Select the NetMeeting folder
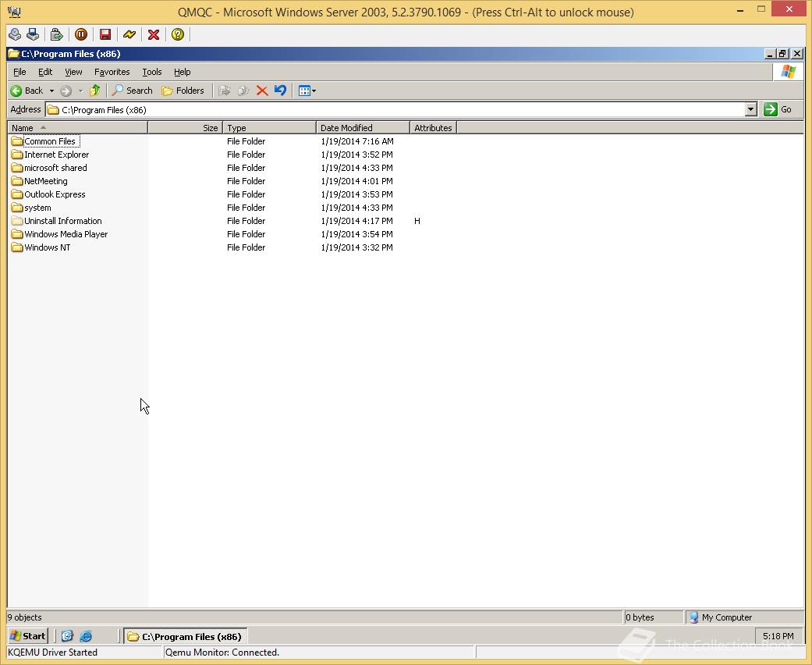812x665 pixels. pyautogui.click(x=39, y=181)
